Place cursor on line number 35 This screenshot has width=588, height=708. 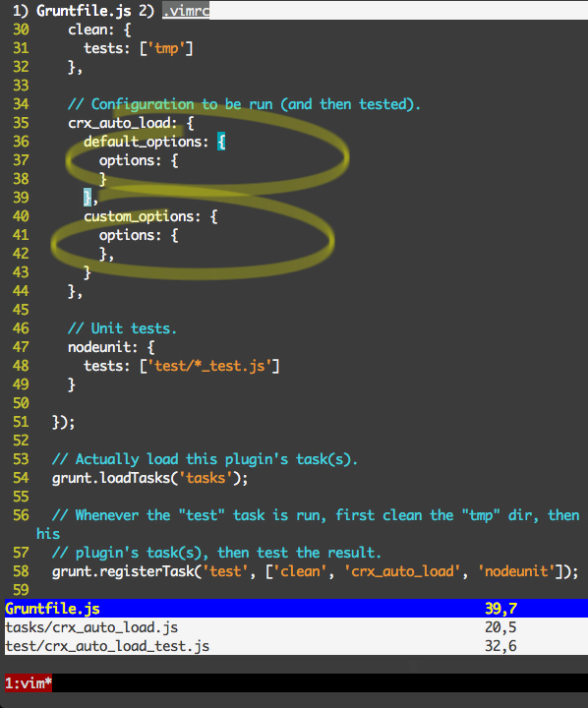coord(21,123)
